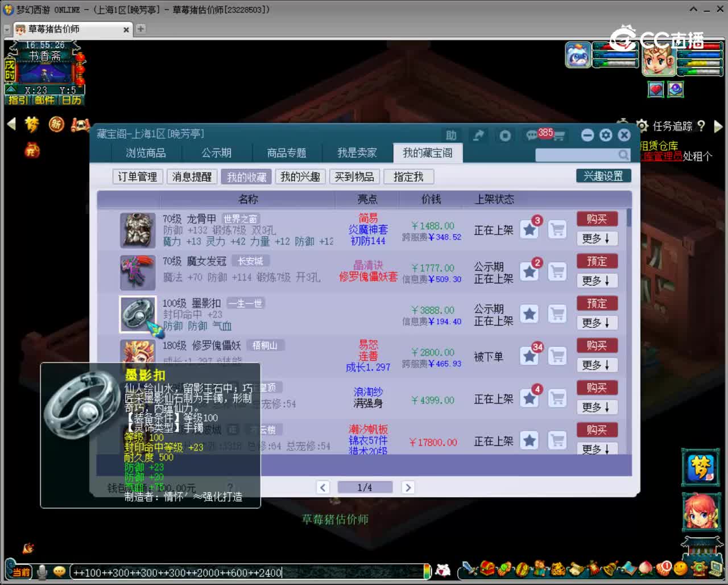Image resolution: width=728 pixels, height=585 pixels.
Task: Open the 邮件 mail button under minimap
Action: [44, 100]
